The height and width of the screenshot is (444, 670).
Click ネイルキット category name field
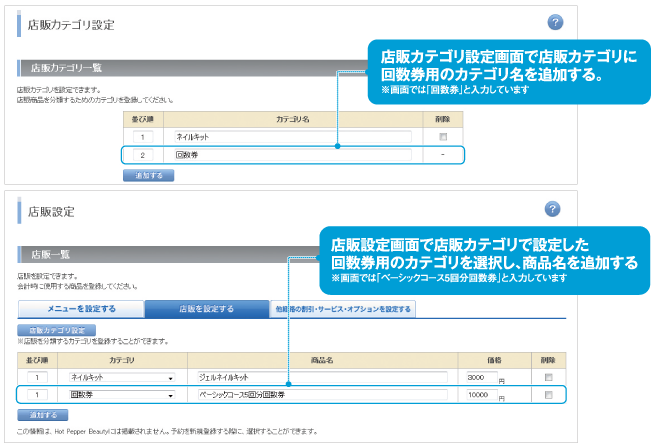291,136
